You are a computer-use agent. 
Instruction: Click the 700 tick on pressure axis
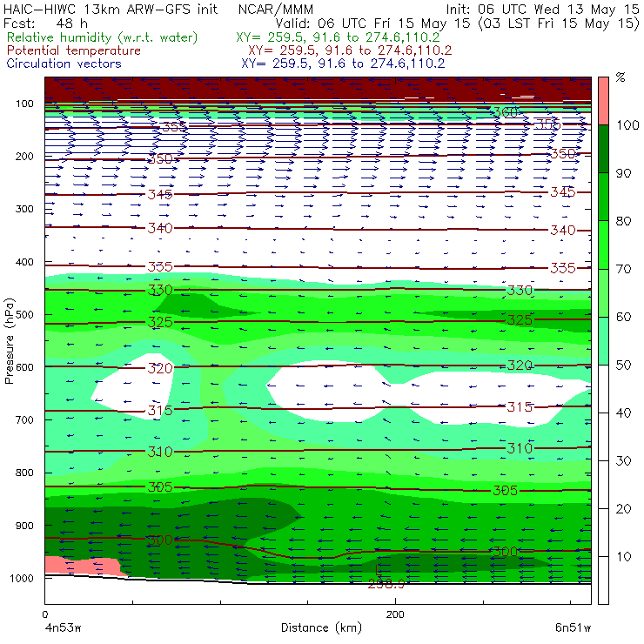(24, 420)
